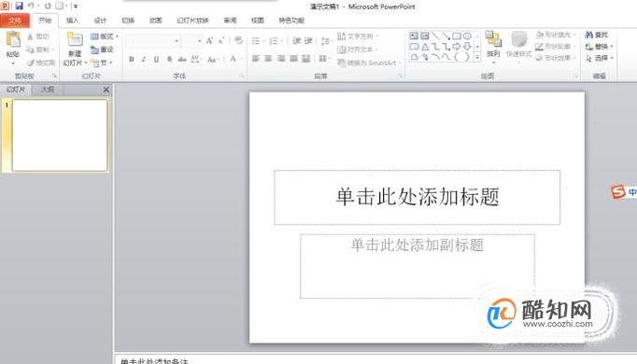Click the Change Case (Aa) icon

click(x=212, y=59)
